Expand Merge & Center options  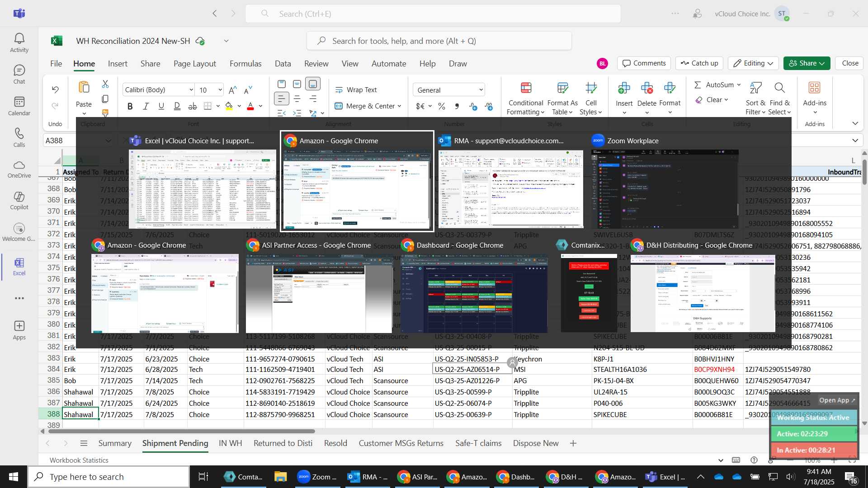(400, 106)
